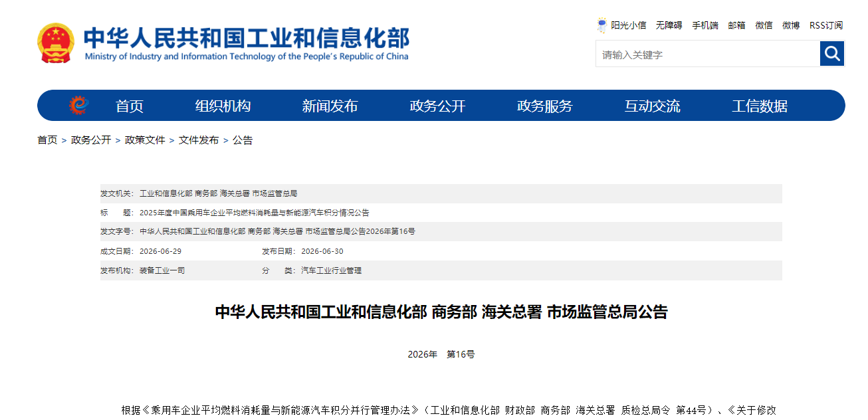Image resolution: width=868 pixels, height=420 pixels.
Task: Click the national emblem logo
Action: coord(56,43)
